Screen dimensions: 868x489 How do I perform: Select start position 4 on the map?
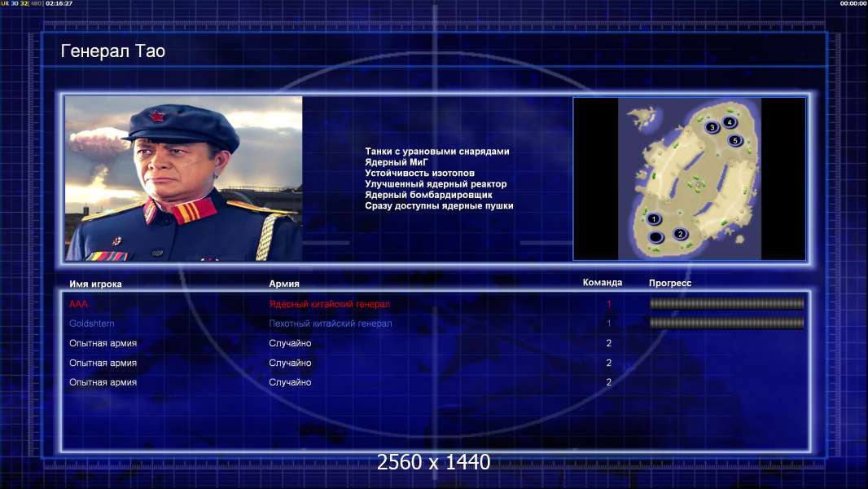730,121
